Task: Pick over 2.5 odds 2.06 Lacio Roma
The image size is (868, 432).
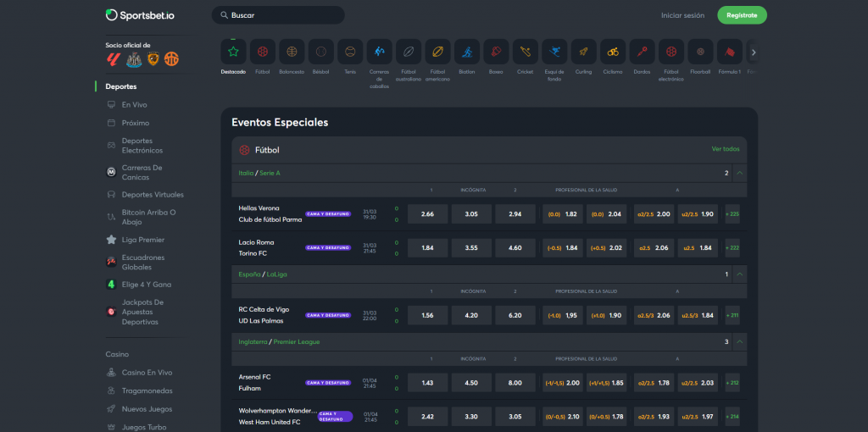Action: point(654,248)
